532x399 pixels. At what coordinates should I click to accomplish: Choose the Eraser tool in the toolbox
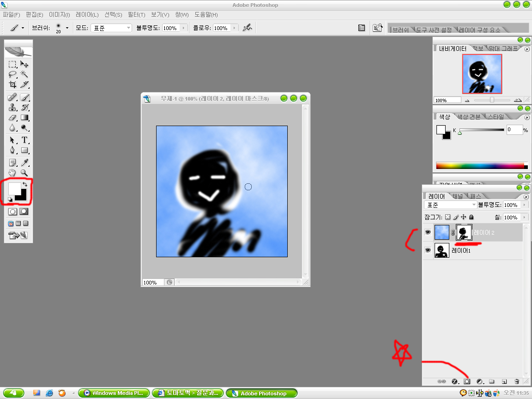pos(12,118)
